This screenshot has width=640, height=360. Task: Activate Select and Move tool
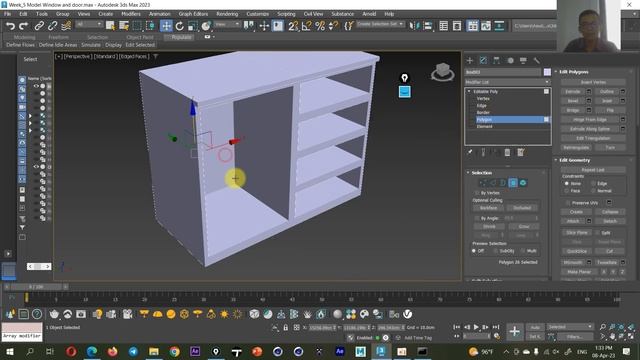166,26
